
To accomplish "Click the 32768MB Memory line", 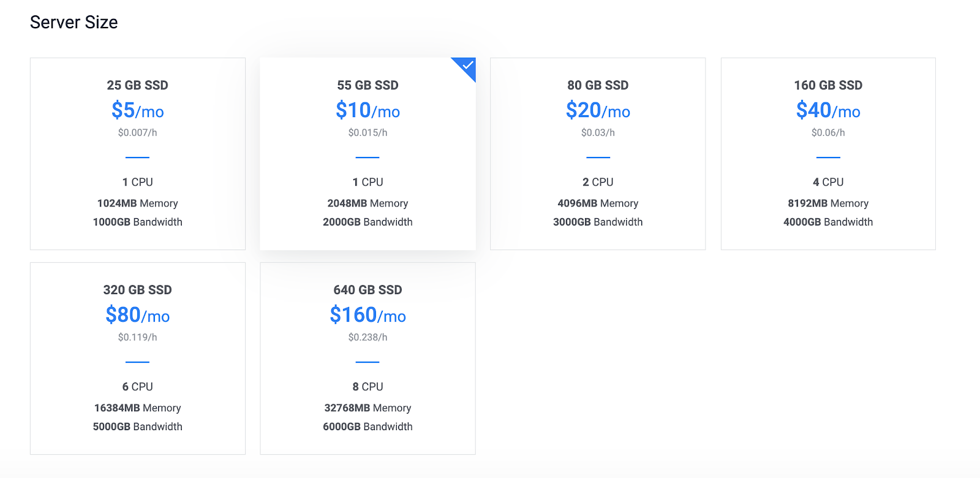I will [x=367, y=408].
